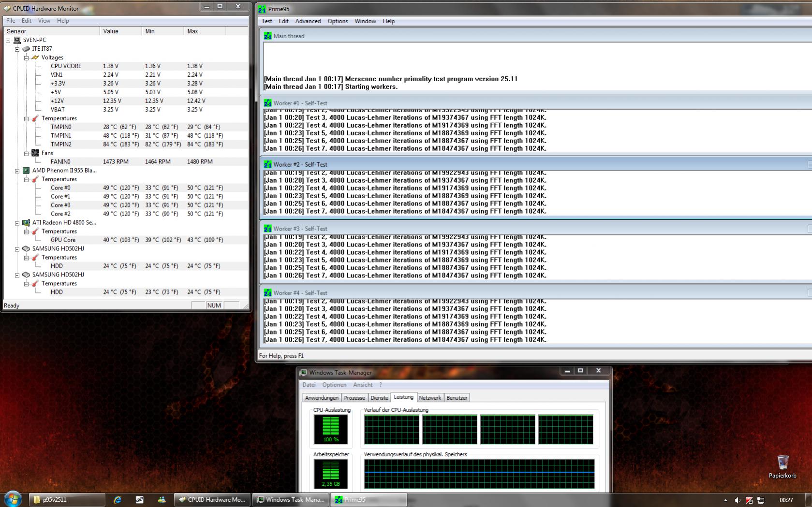
Task: Click the 100 % CPU-Auslastung meter
Action: pos(331,429)
